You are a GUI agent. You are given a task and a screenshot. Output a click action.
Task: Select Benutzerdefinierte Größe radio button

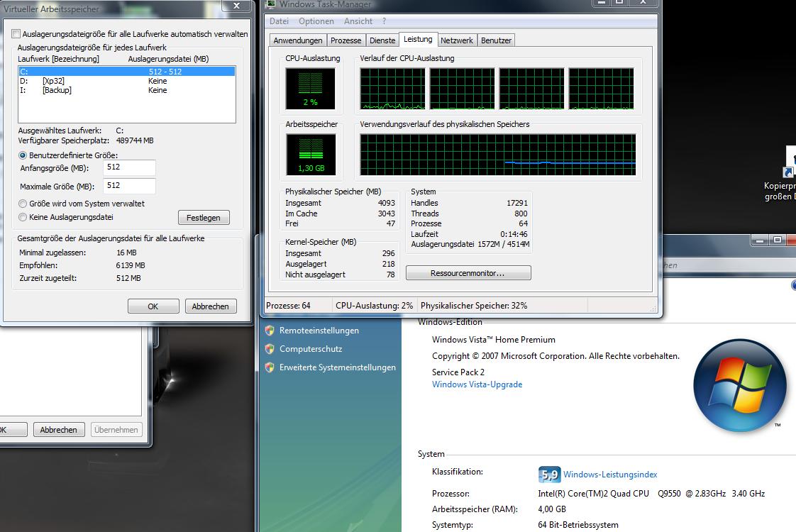(23, 155)
